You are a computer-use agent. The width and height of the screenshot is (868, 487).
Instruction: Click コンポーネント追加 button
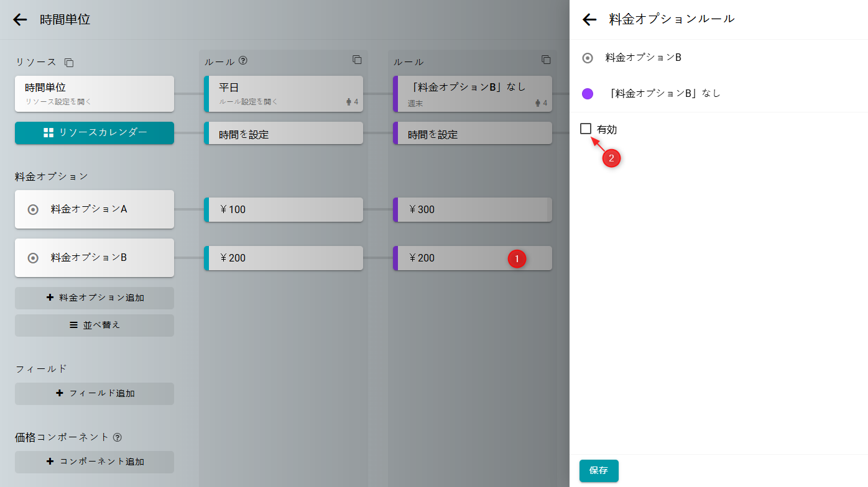click(x=95, y=462)
